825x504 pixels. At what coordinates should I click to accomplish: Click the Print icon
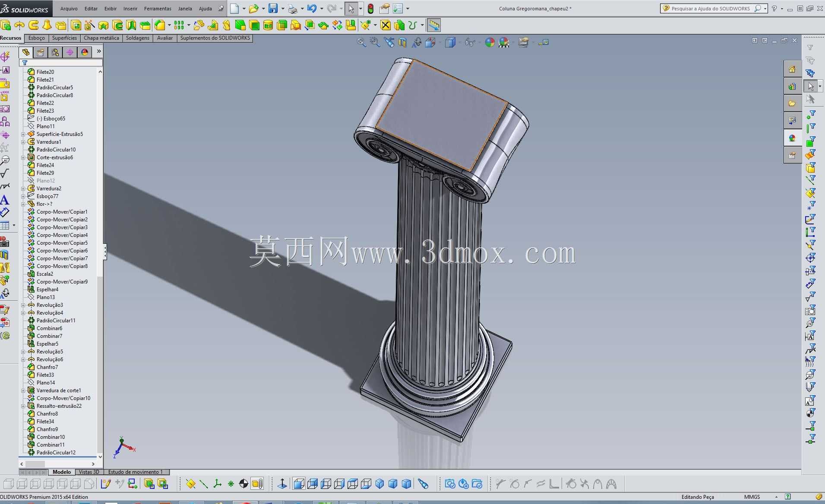(293, 9)
